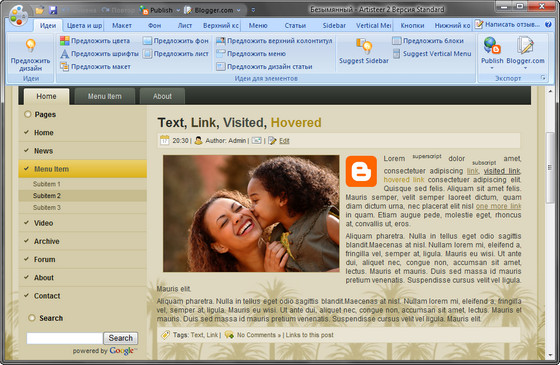Open the Экспорт group dialog launcher
Viewport: 560px width, 365px height.
point(543,78)
